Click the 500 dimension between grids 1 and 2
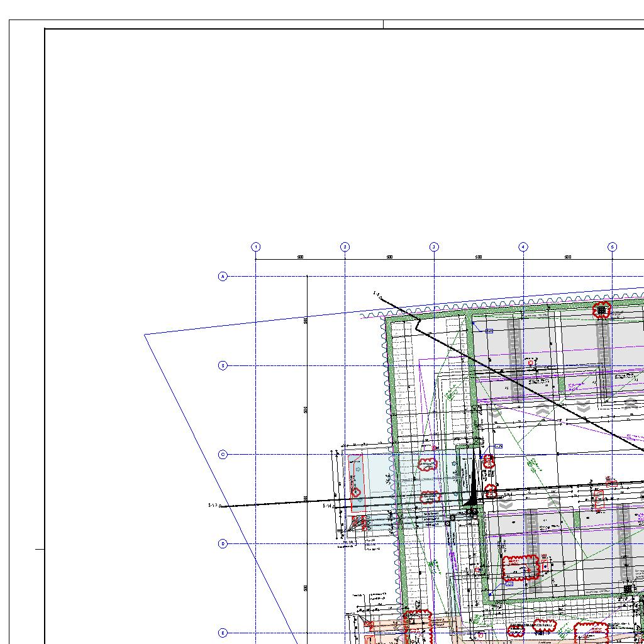Screen dimensions: 644x644 point(301,257)
